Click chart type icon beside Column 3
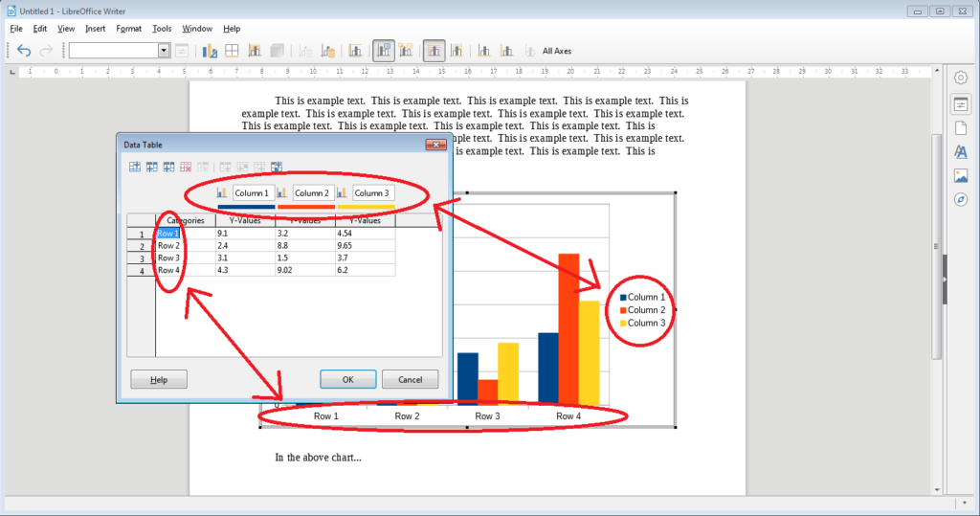This screenshot has width=980, height=516. click(342, 192)
